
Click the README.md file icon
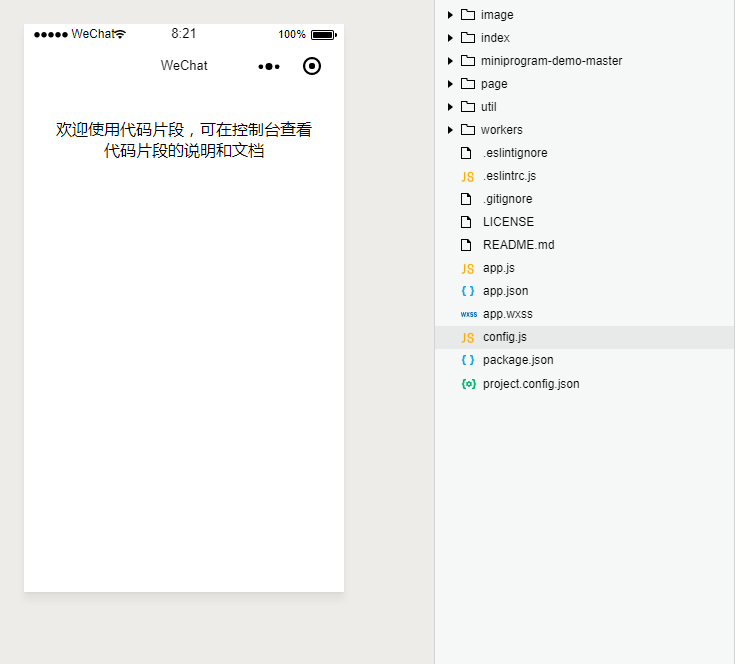[466, 245]
